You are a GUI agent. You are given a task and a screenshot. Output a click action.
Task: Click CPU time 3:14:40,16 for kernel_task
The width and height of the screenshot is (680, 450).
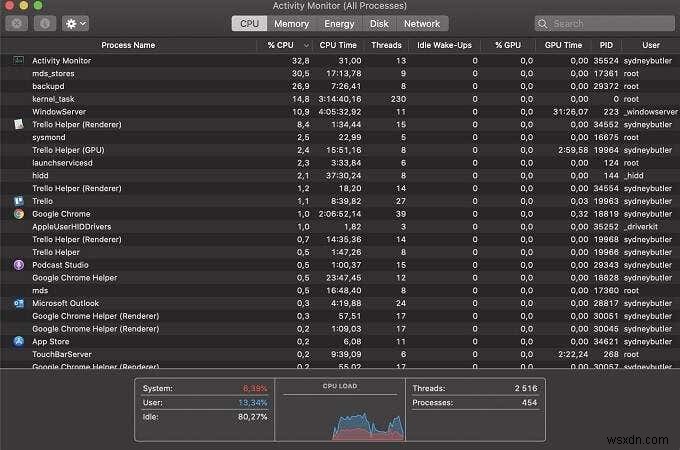click(340, 99)
